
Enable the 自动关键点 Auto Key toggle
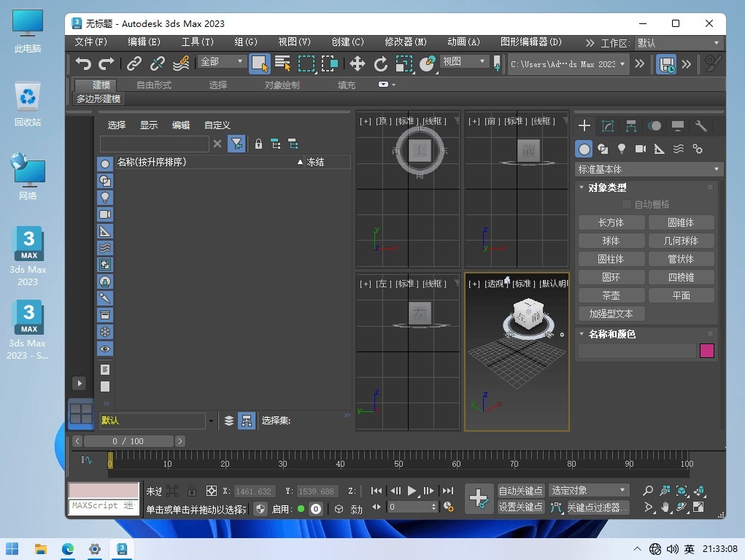pos(520,490)
